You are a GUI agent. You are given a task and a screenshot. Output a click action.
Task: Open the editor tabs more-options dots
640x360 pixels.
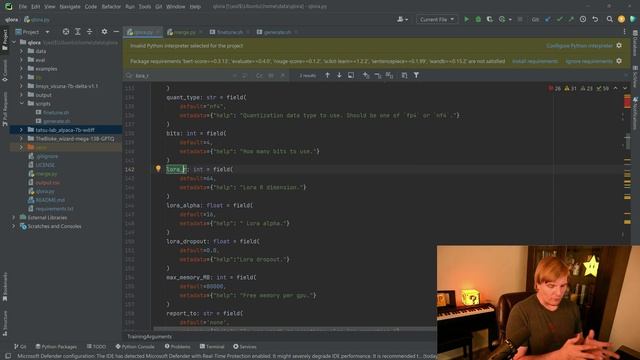pos(624,31)
